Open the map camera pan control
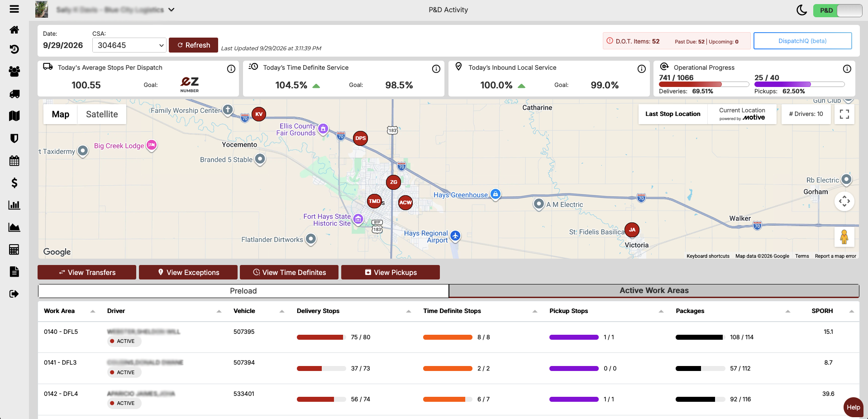The width and height of the screenshot is (868, 419). (x=844, y=201)
